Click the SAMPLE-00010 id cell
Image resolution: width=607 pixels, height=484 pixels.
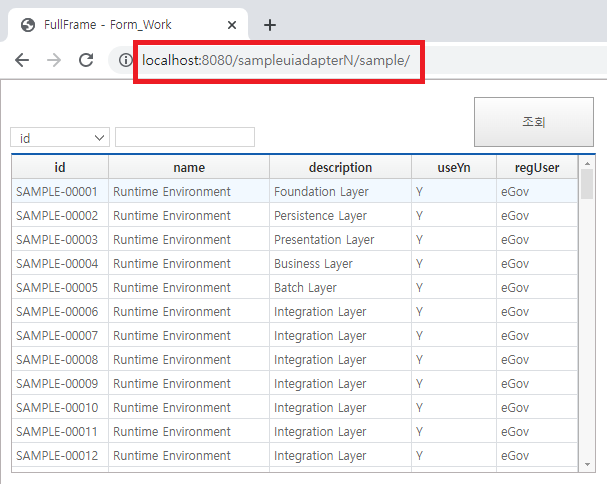coord(57,408)
